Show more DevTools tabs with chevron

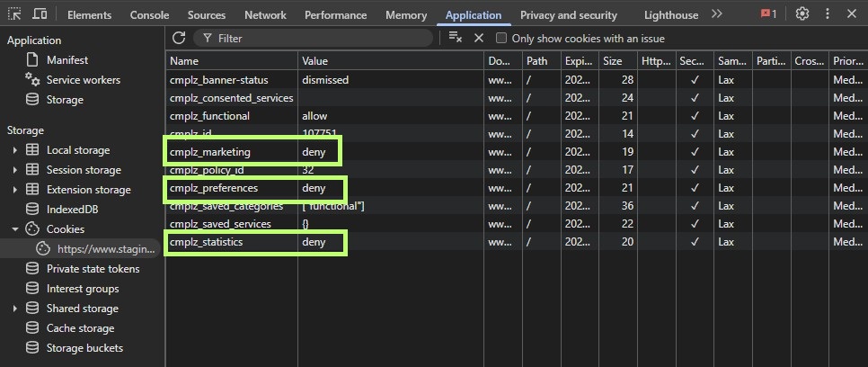pos(716,14)
